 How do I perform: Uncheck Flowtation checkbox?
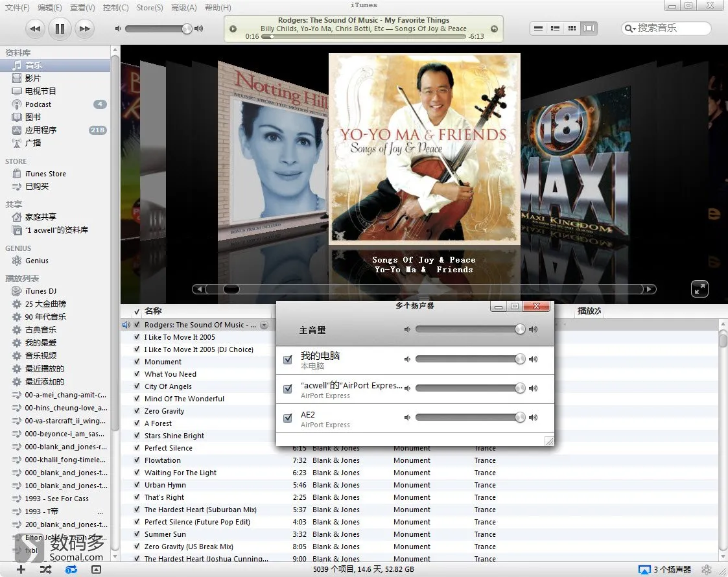point(137,460)
